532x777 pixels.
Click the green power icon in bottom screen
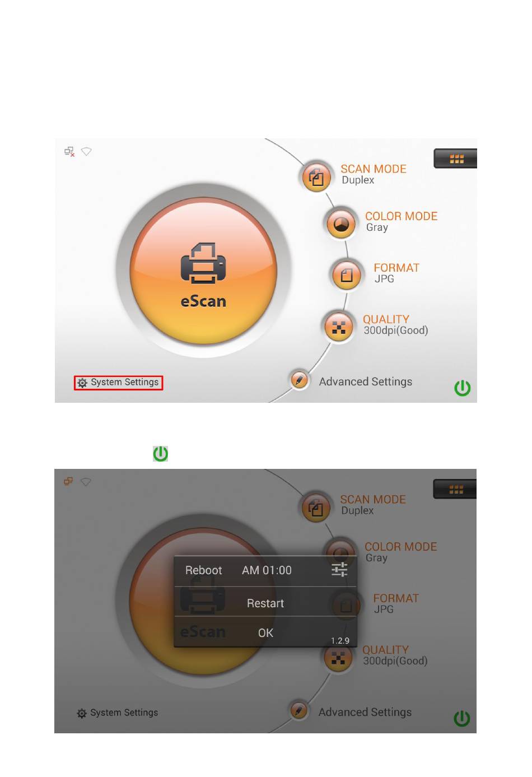coord(461,718)
